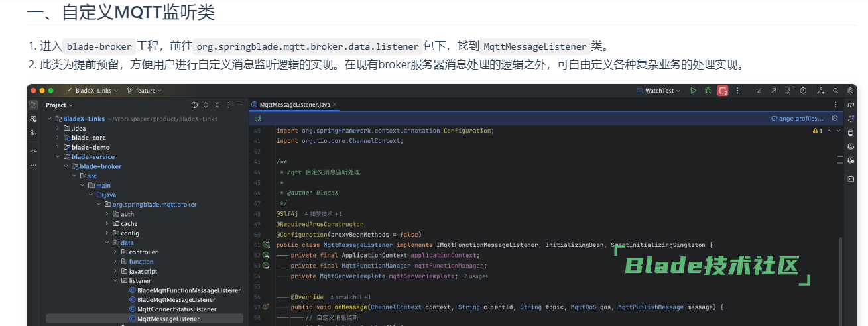
Task: Open the Terminal icon in right sidebar
Action: pos(851,179)
